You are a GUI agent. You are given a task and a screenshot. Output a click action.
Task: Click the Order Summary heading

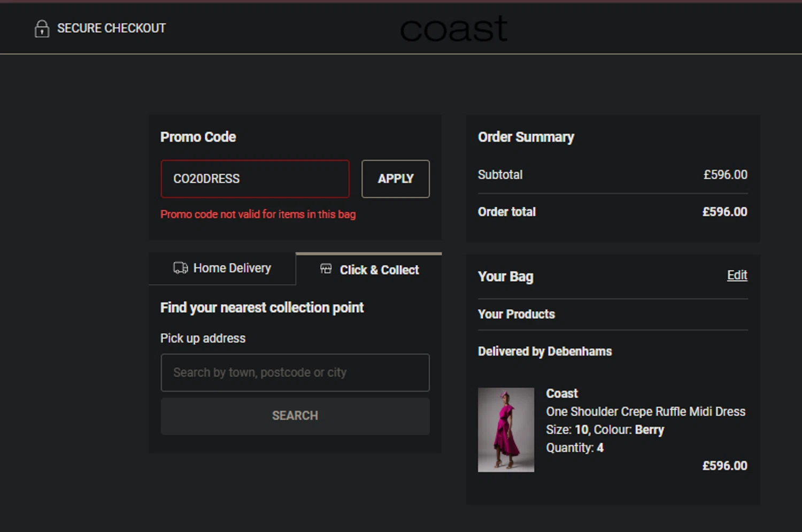[526, 137]
